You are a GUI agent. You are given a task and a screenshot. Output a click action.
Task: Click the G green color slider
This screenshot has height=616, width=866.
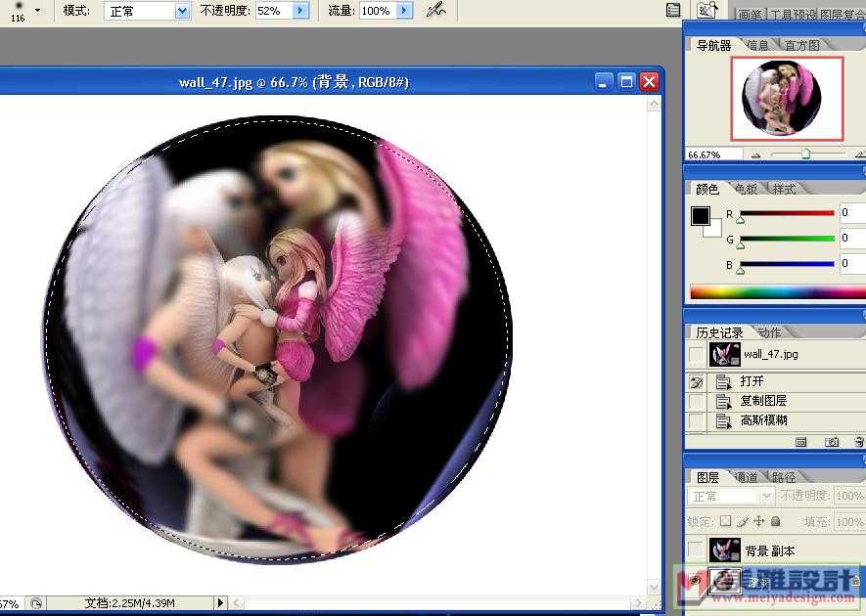click(x=787, y=239)
